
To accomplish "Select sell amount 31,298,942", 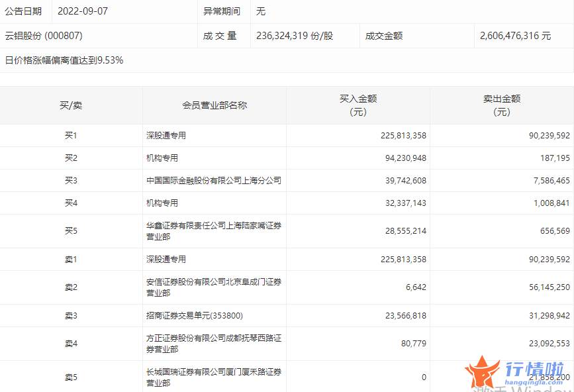I will (550, 316).
